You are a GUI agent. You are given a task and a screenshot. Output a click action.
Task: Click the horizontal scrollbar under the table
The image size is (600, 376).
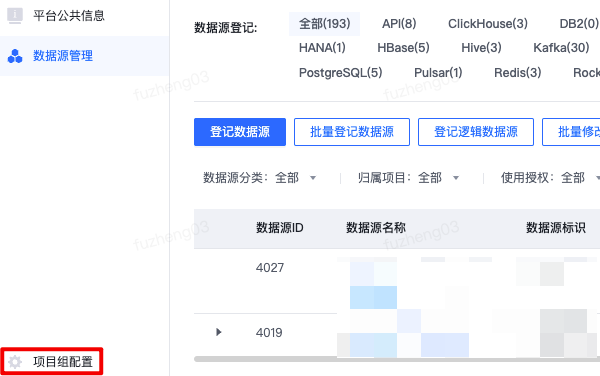click(397, 359)
